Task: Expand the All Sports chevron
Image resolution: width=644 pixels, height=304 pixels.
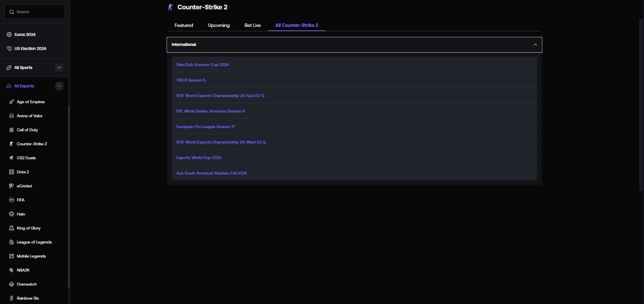Action: 59,68
